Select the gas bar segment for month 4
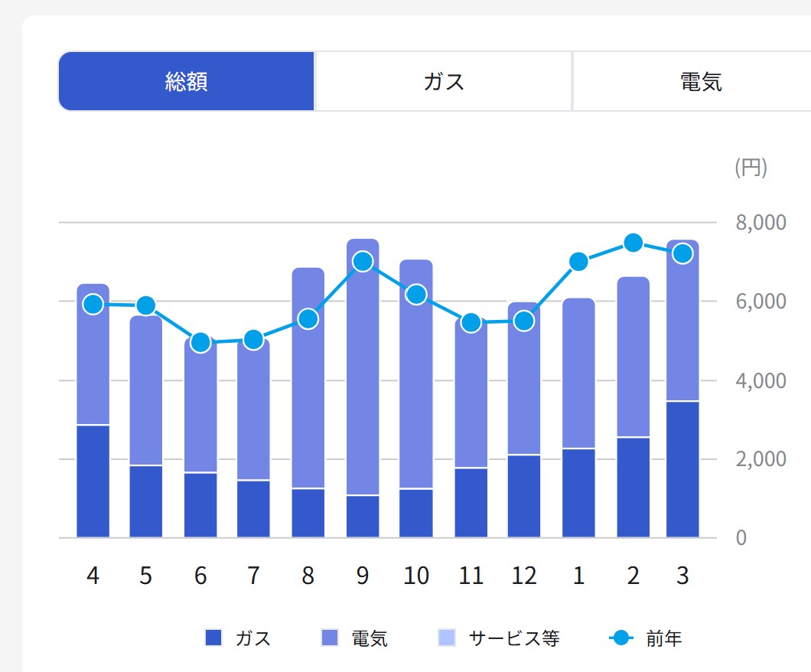Viewport: 811px width, 672px height. [93, 481]
